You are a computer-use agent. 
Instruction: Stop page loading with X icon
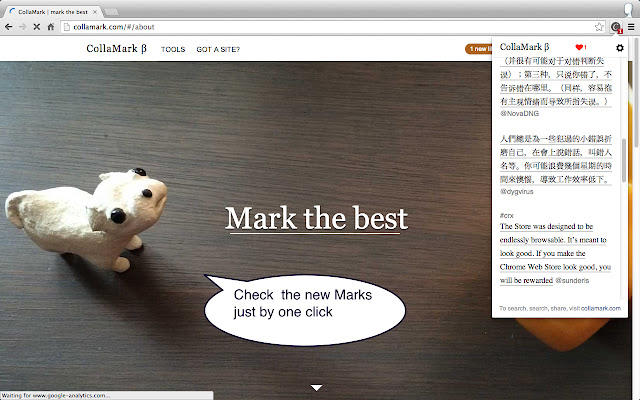point(37,27)
